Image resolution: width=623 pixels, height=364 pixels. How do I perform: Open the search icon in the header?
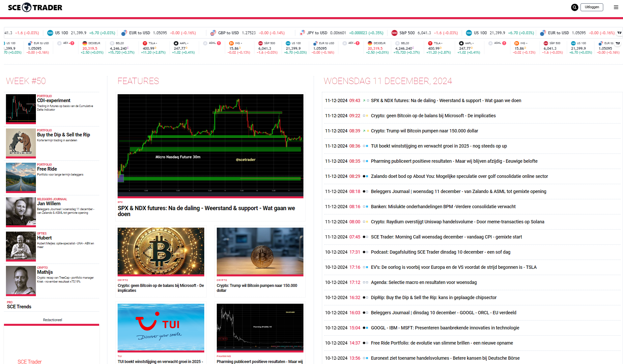click(x=575, y=7)
